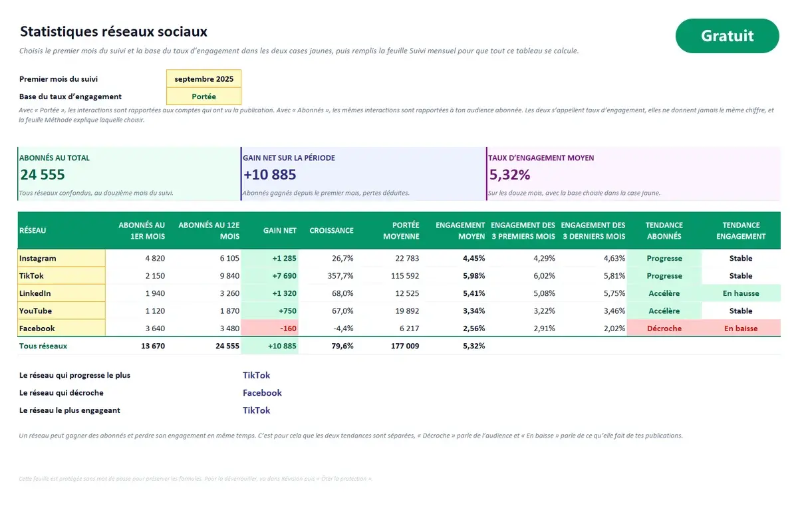Click the 5,32% average engagement KPI

(509, 175)
